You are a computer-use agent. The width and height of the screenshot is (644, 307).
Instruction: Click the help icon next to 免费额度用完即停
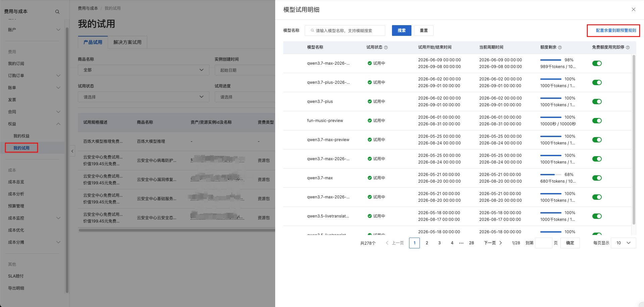tap(628, 48)
